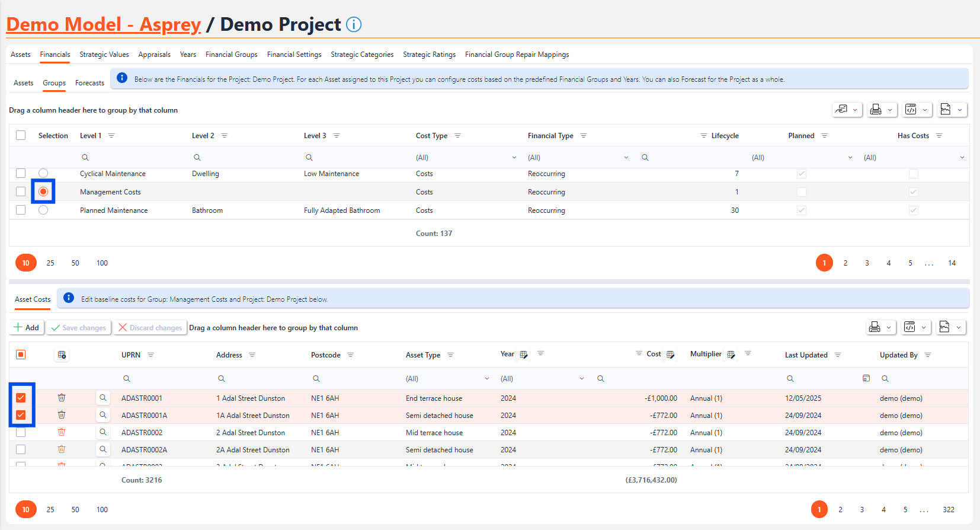
Task: Open calendar picker in Last Updated filter
Action: coord(866,378)
